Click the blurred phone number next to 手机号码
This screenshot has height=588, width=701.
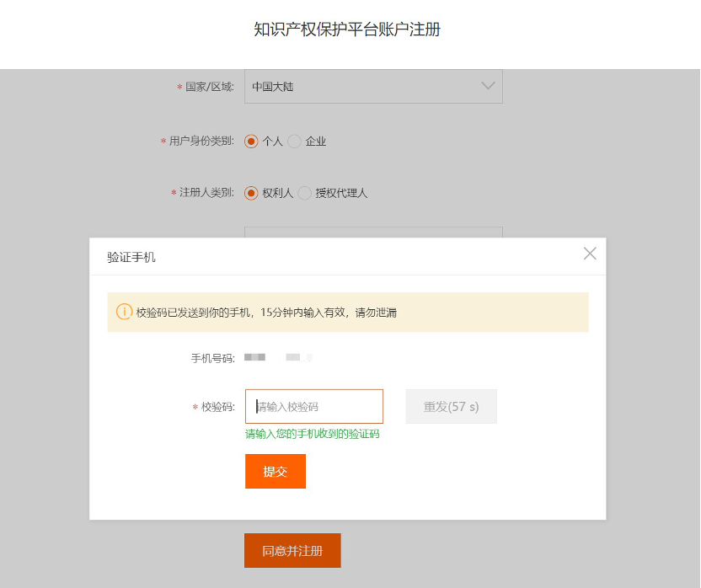[x=278, y=357]
